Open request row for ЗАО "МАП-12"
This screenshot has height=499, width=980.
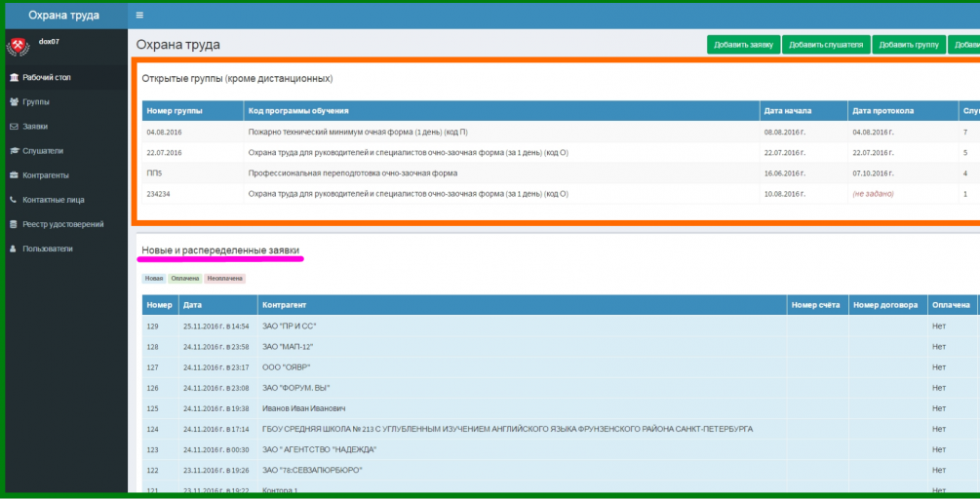[561, 347]
